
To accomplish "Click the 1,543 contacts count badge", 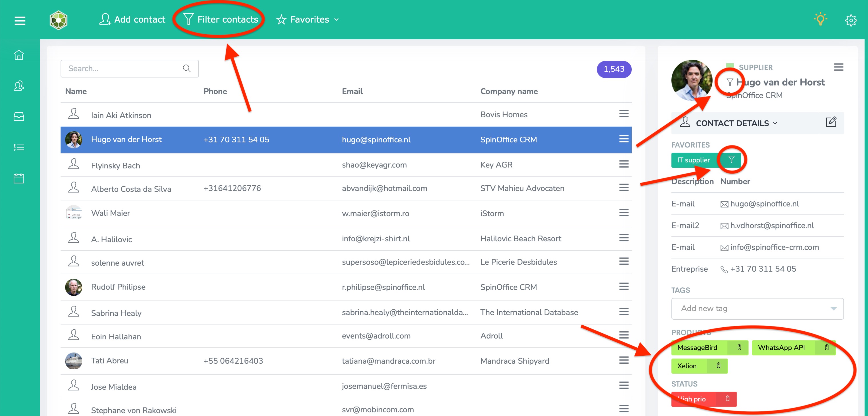I will 614,69.
